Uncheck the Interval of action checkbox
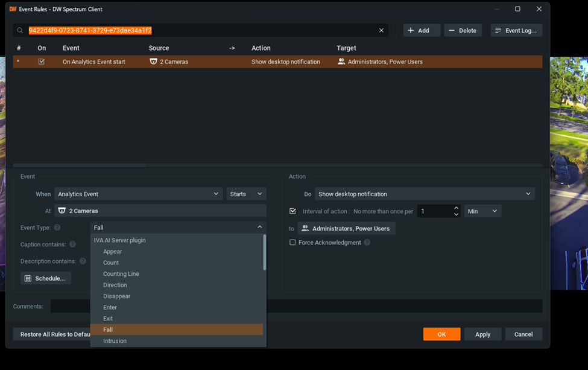The height and width of the screenshot is (370, 588). (292, 211)
